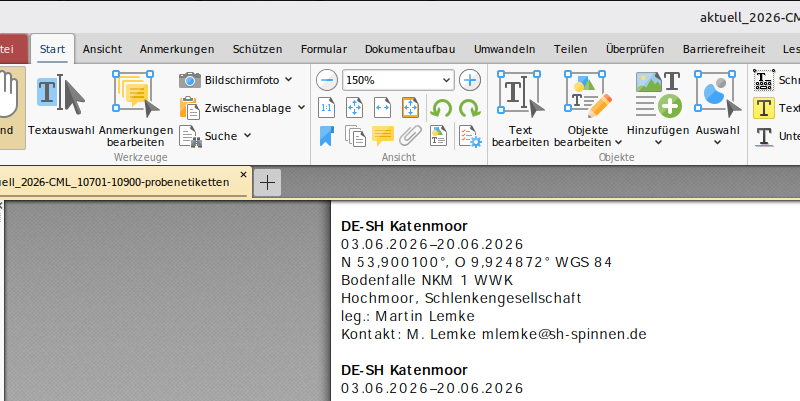The width and height of the screenshot is (800, 401).
Task: Select the Objekte bearbeiten tool icon
Action: pyautogui.click(x=588, y=95)
